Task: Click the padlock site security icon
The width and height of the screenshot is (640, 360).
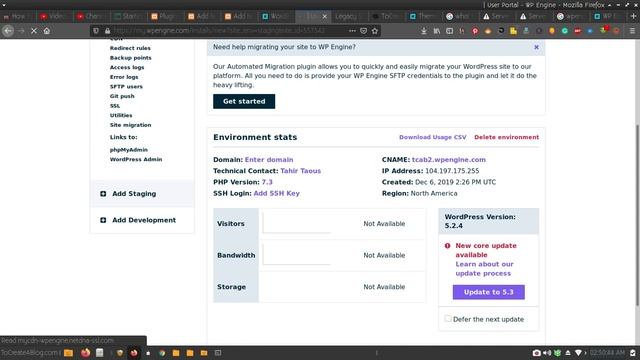Action: tap(107, 31)
